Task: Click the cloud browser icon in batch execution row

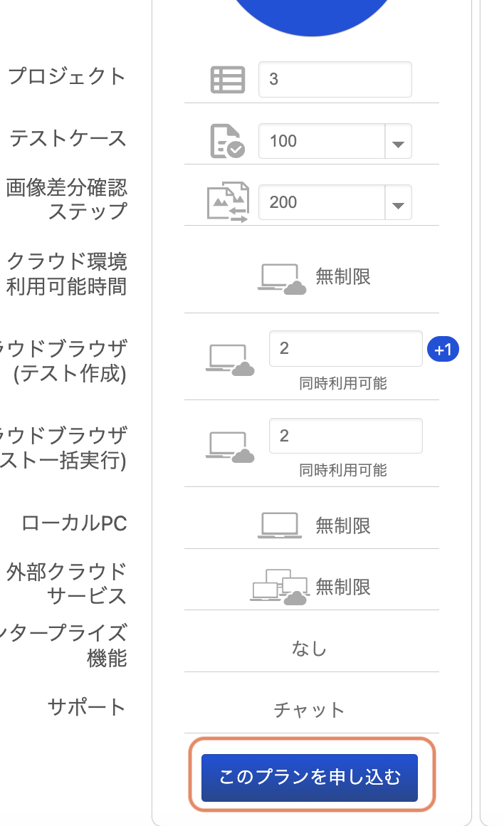Action: 230,447
